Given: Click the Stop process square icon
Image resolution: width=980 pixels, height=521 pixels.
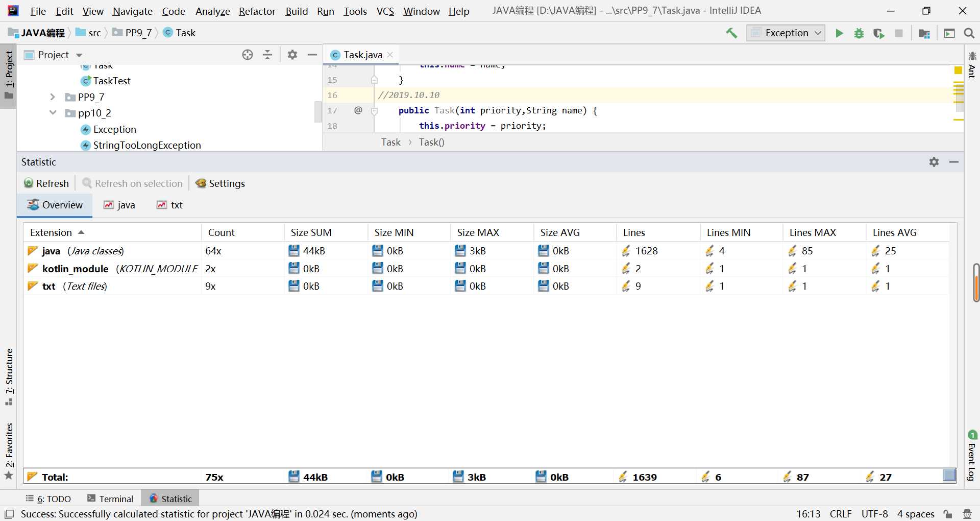Looking at the screenshot, I should pyautogui.click(x=899, y=33).
